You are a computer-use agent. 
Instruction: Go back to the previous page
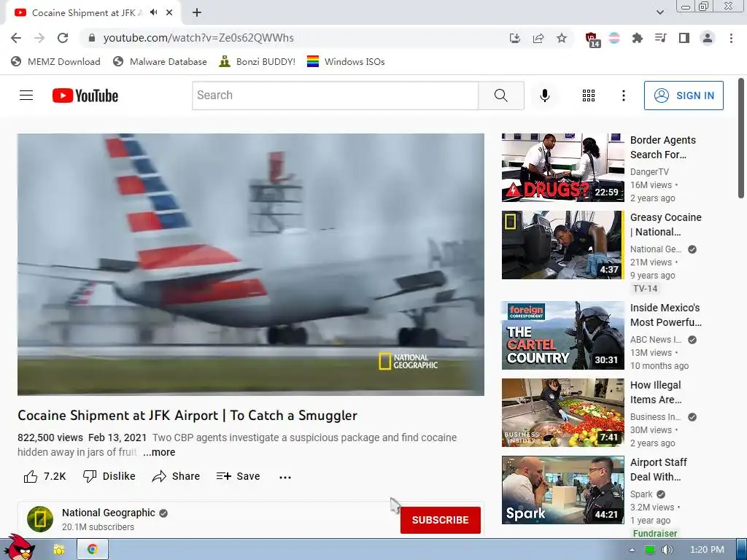16,38
